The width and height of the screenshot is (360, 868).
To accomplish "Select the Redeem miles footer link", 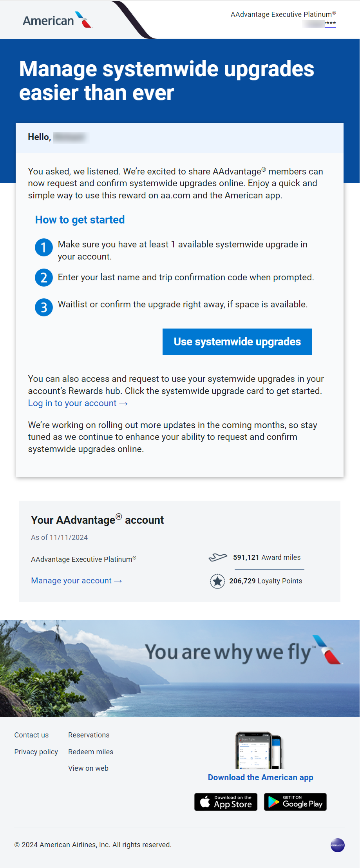I will pos(90,752).
